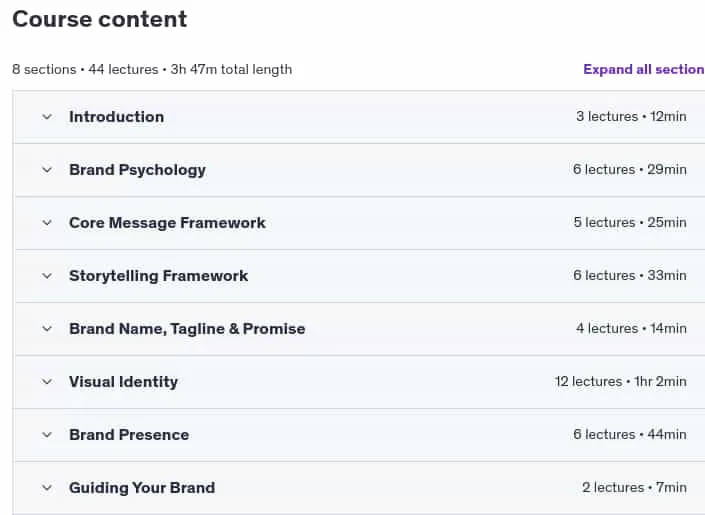705x515 pixels.
Task: Expand the Introduction section chevron
Action: (x=47, y=117)
